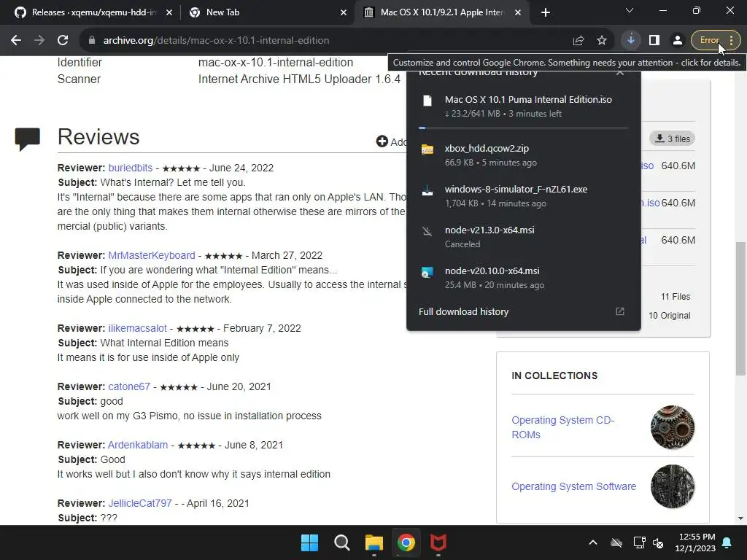Screen dimensions: 747x560
Task: Open reviewer buriedbits profile
Action: tap(131, 168)
